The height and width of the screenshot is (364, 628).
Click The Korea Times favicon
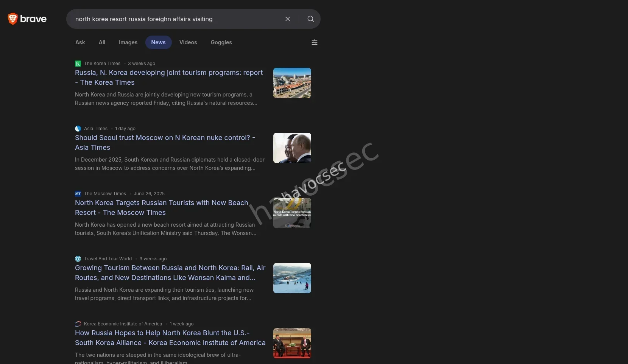pos(78,64)
